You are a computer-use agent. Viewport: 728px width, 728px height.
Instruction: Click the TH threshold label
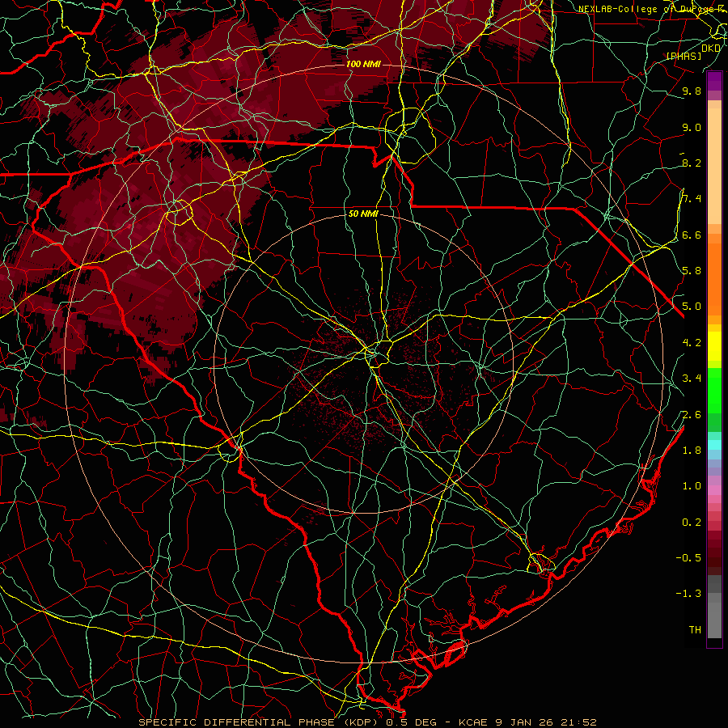[695, 630]
